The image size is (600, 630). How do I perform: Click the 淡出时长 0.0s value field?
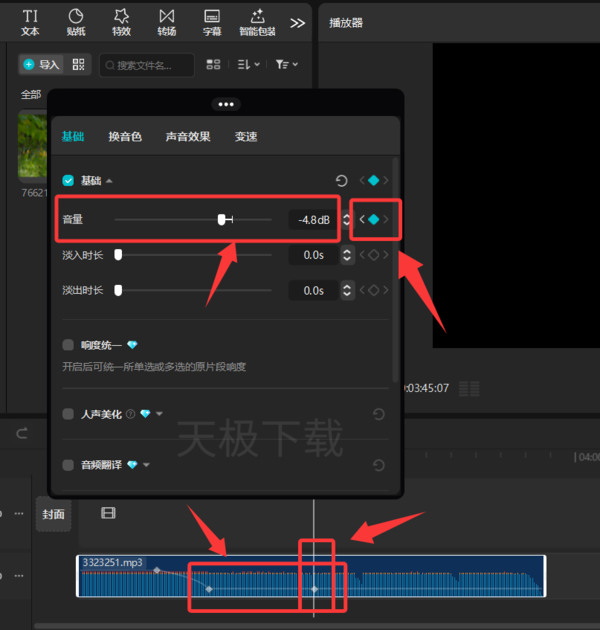pos(313,290)
